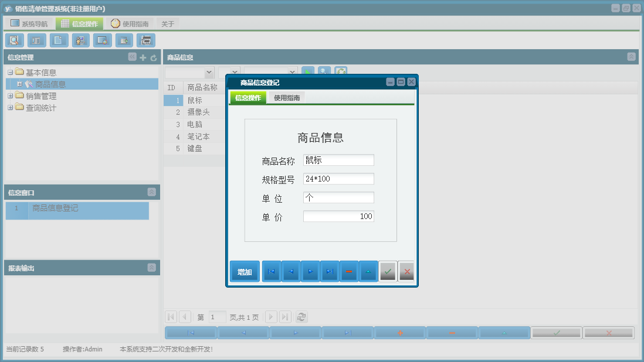Refresh the 信息管理 panel tree
The image size is (644, 362).
154,58
